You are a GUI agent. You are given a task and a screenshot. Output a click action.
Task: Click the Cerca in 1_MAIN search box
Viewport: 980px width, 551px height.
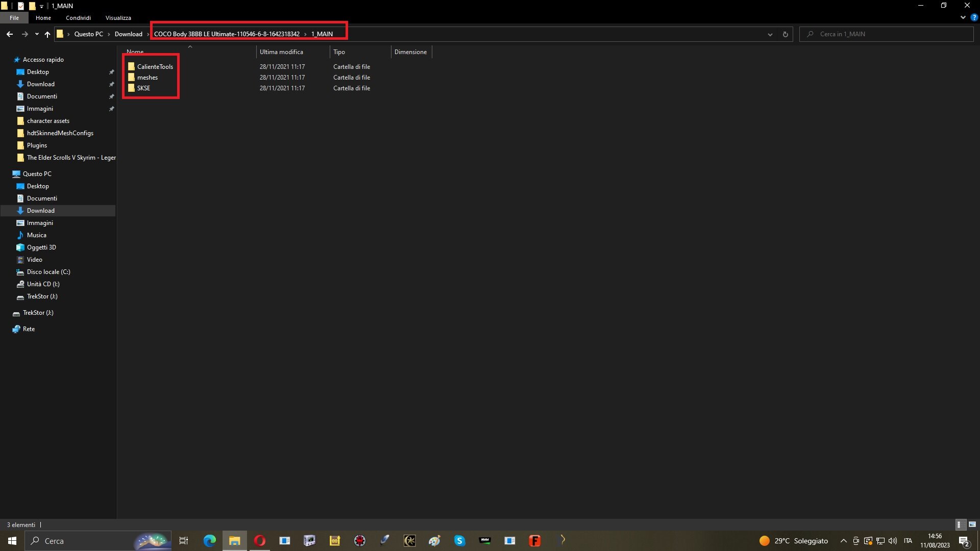click(x=887, y=34)
